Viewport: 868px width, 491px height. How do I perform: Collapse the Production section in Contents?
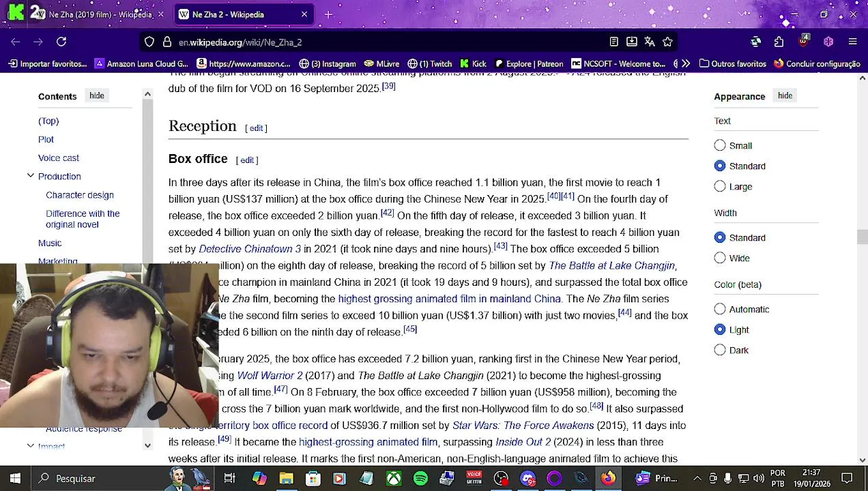point(30,176)
